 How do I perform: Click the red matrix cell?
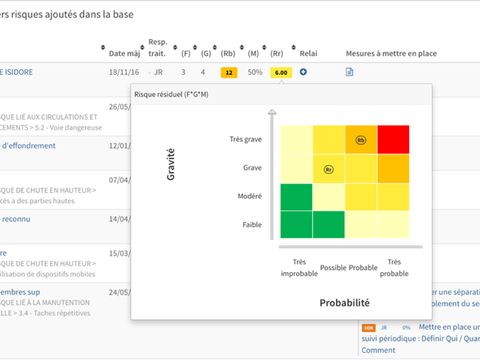pyautogui.click(x=393, y=139)
